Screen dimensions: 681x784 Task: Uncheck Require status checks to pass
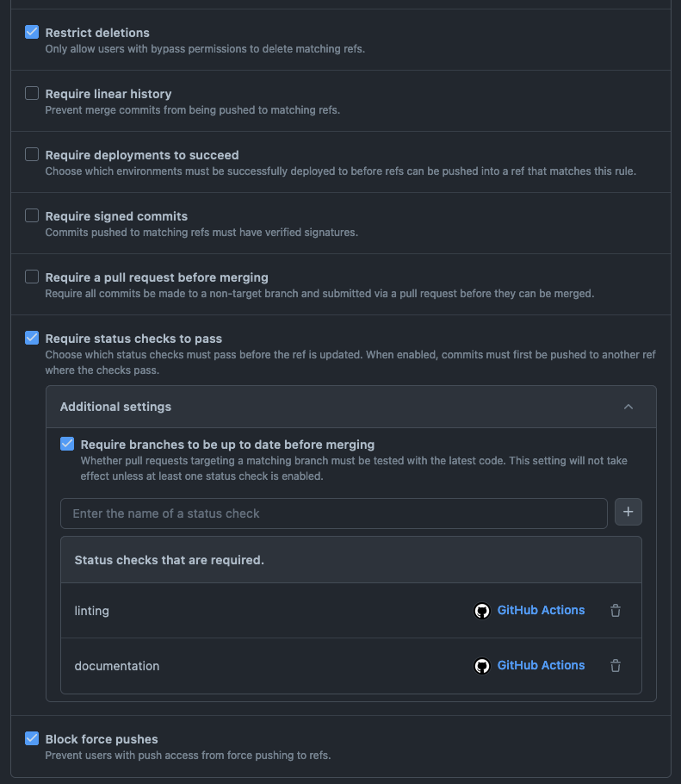[32, 338]
